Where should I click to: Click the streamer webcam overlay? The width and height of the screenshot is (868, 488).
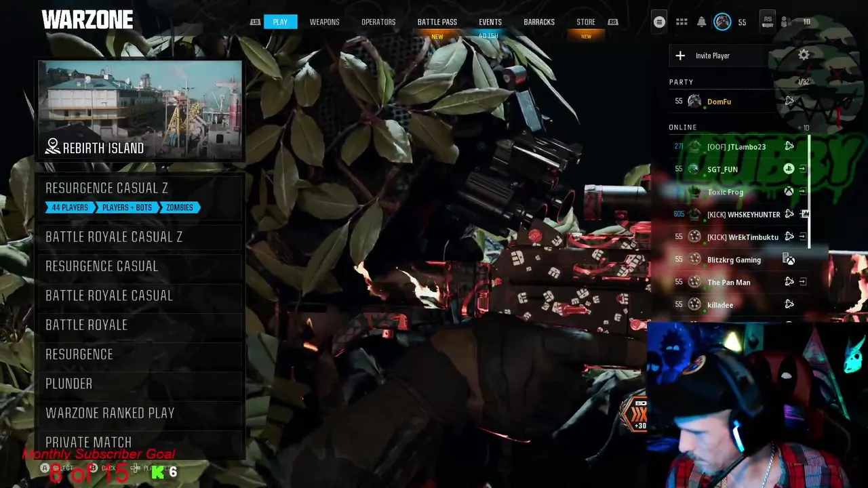tap(757, 405)
